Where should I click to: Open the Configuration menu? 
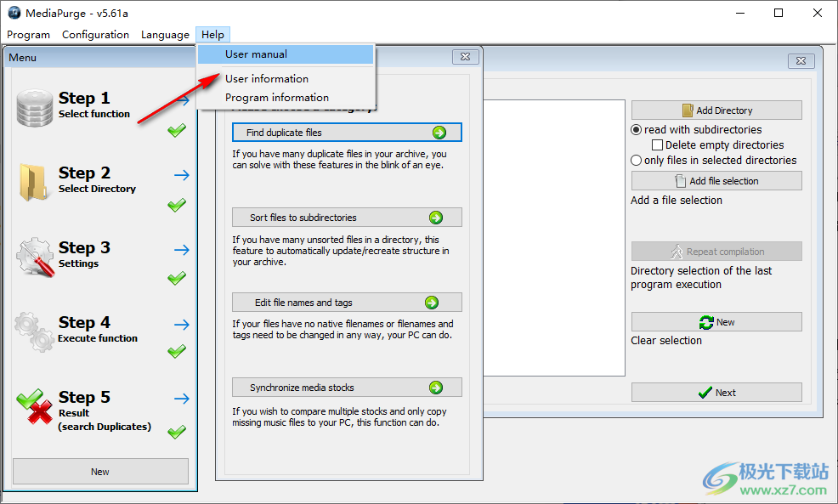tap(96, 35)
